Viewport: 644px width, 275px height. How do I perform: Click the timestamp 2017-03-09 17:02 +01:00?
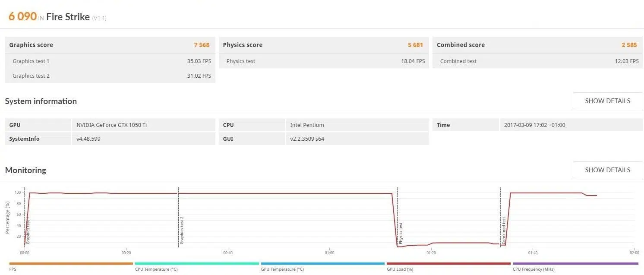point(534,125)
